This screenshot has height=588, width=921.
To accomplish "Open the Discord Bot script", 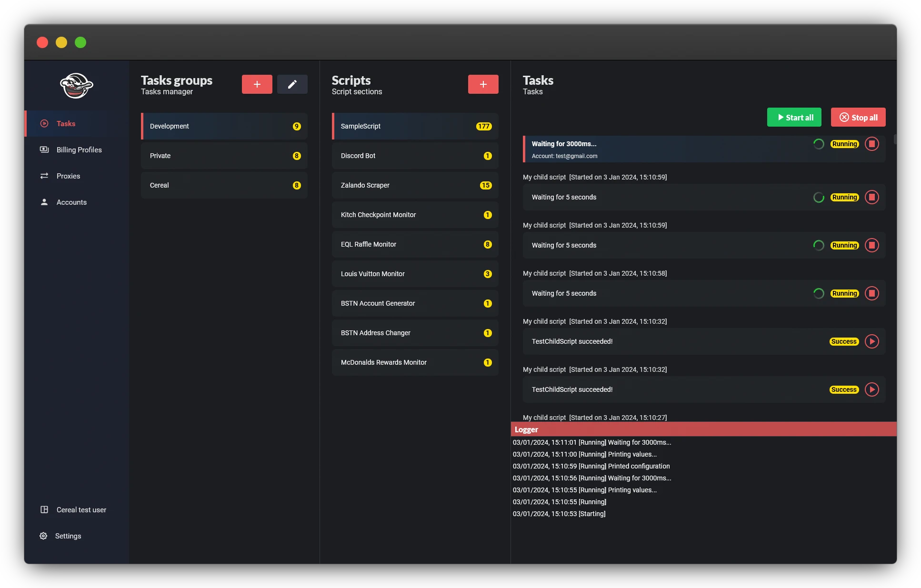I will coord(415,156).
